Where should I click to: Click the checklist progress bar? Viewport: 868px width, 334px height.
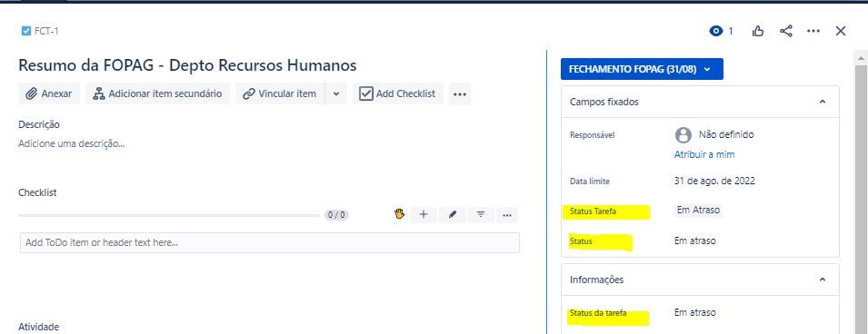coord(169,215)
